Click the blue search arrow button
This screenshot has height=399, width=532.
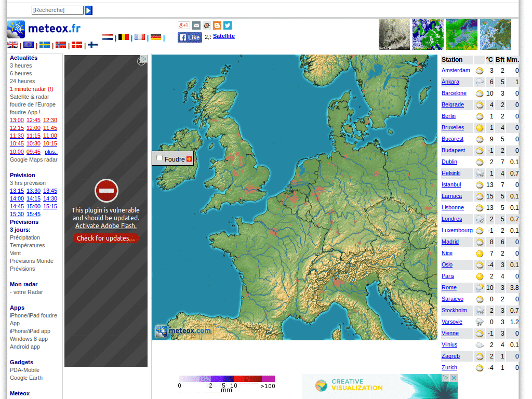pos(88,10)
